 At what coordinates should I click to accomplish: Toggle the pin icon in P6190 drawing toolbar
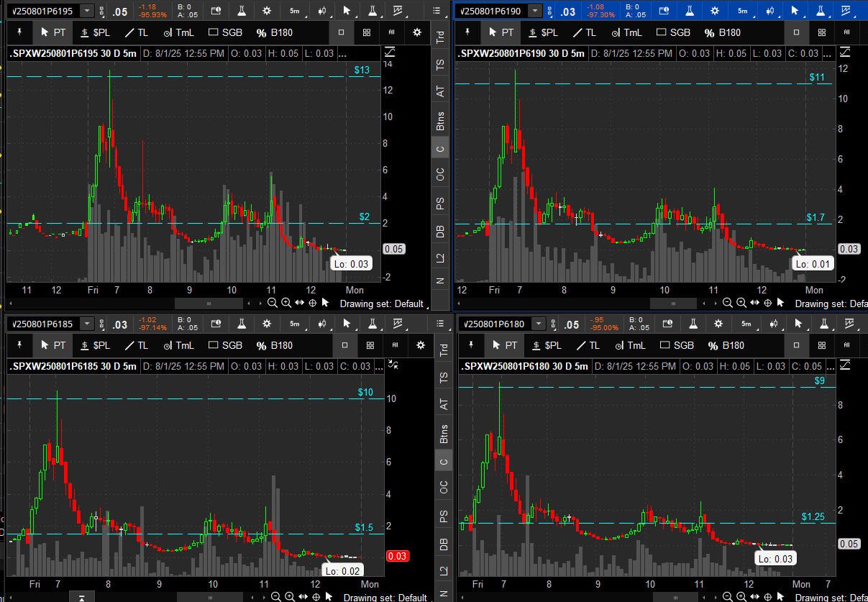468,32
